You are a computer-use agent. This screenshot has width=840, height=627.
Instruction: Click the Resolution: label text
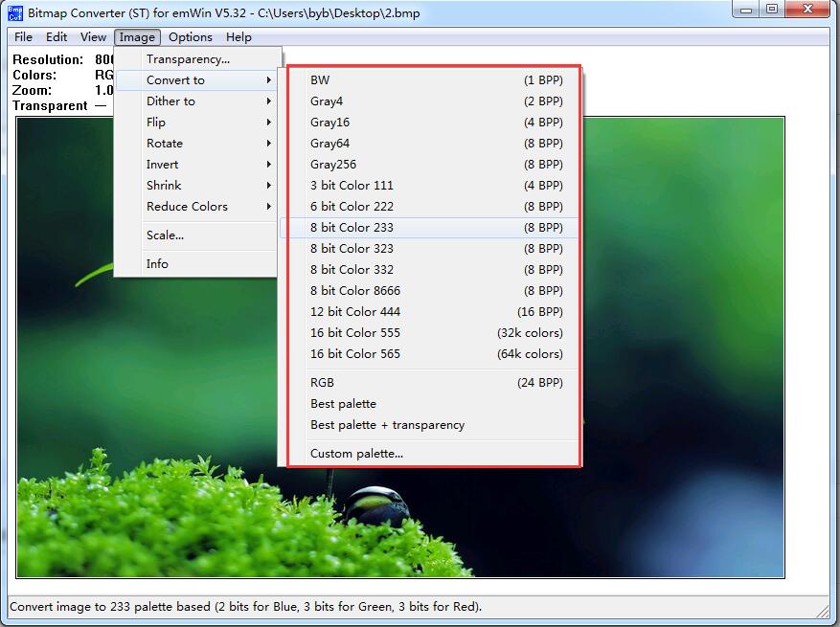coord(48,59)
